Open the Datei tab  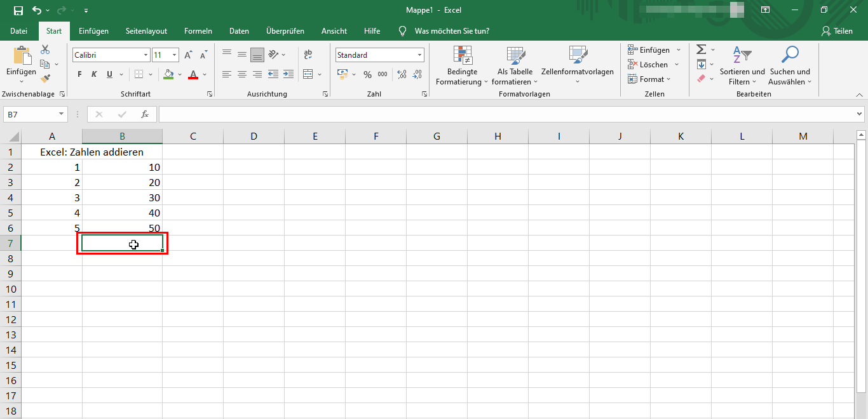(19, 31)
